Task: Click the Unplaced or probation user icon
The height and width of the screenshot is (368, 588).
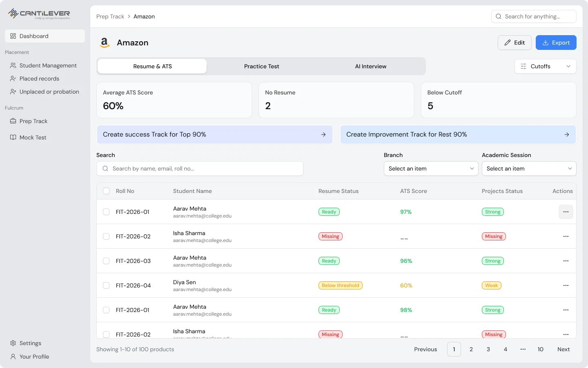Action: click(13, 92)
